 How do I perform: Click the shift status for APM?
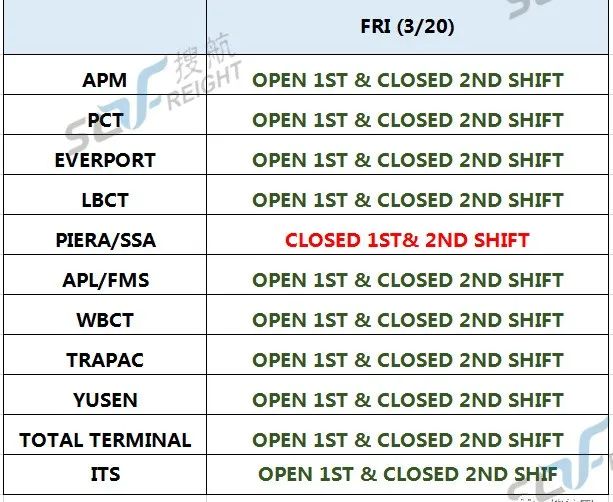407,81
